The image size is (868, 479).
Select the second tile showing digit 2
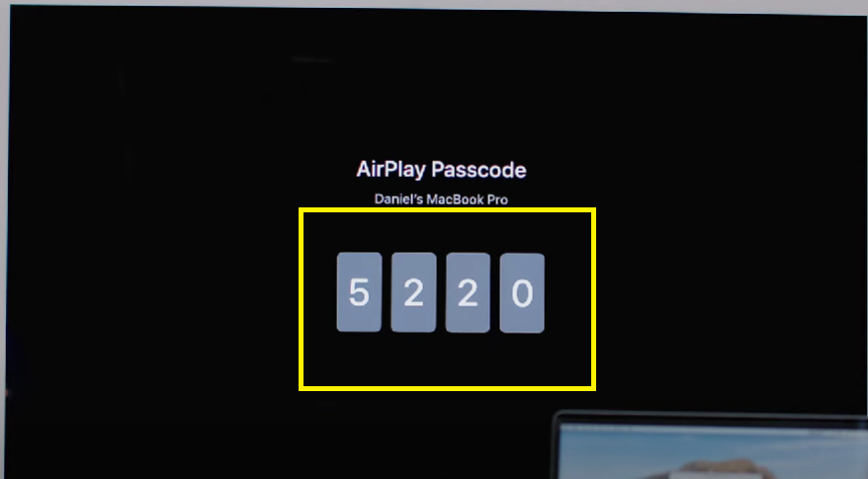click(x=413, y=292)
